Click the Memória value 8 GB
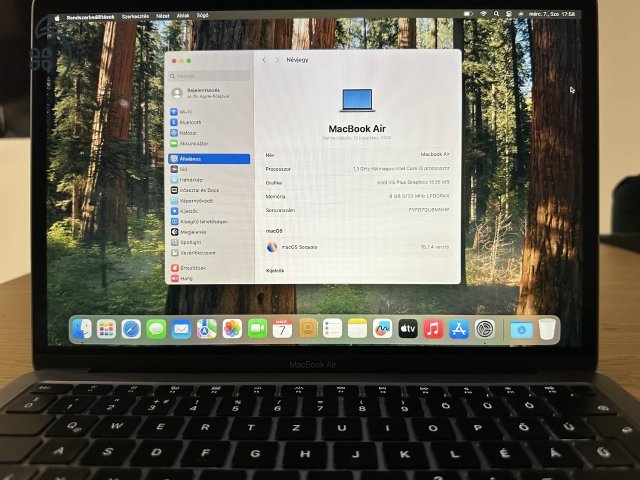The image size is (640, 480). [x=419, y=196]
